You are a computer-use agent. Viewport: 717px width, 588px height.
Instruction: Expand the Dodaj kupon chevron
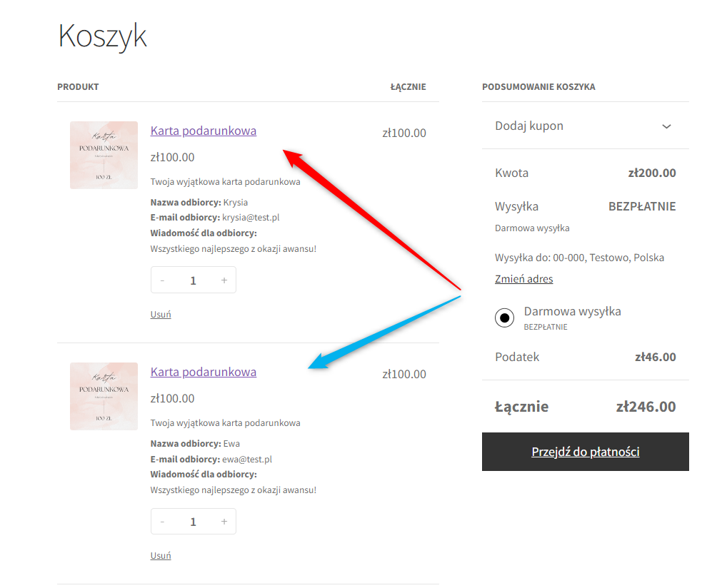(667, 126)
